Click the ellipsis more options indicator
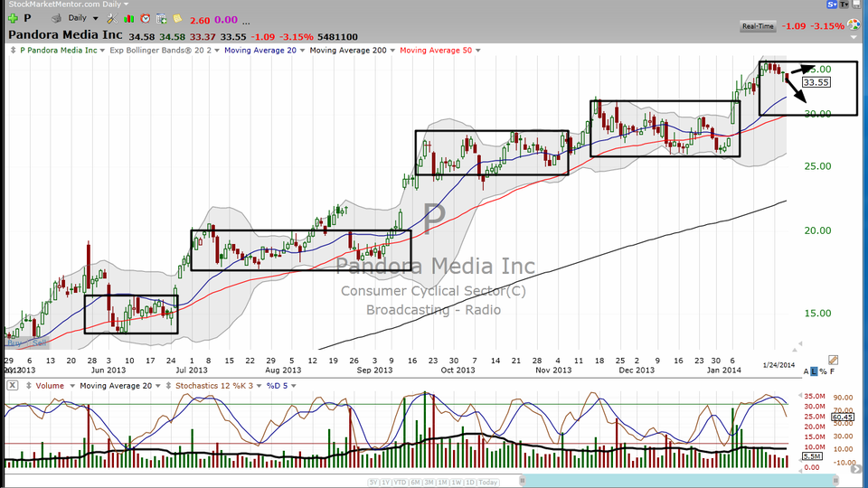The image size is (868, 488). click(x=246, y=23)
